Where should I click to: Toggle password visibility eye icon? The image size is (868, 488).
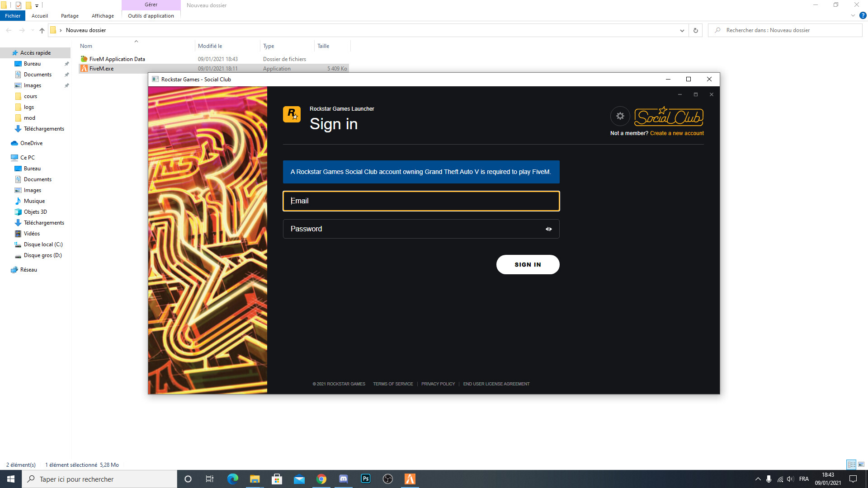coord(548,229)
